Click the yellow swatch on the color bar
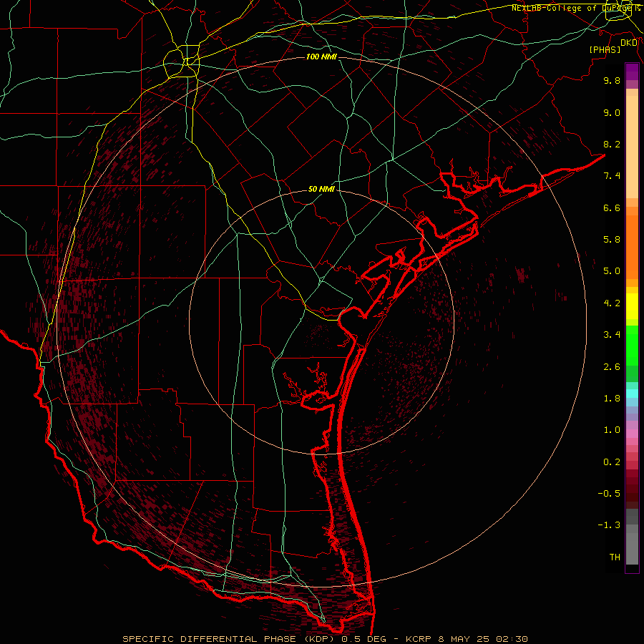 tap(632, 306)
